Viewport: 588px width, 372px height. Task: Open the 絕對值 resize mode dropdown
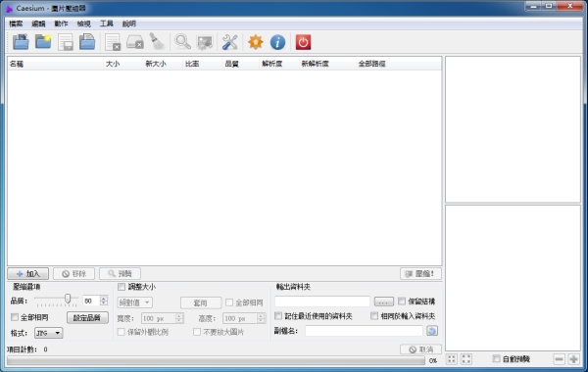coord(134,302)
